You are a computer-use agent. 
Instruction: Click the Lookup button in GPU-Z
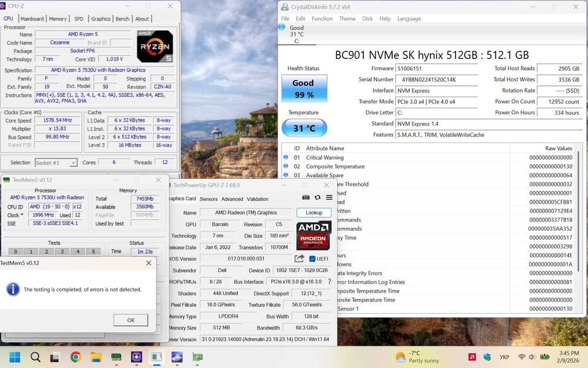pyautogui.click(x=314, y=213)
